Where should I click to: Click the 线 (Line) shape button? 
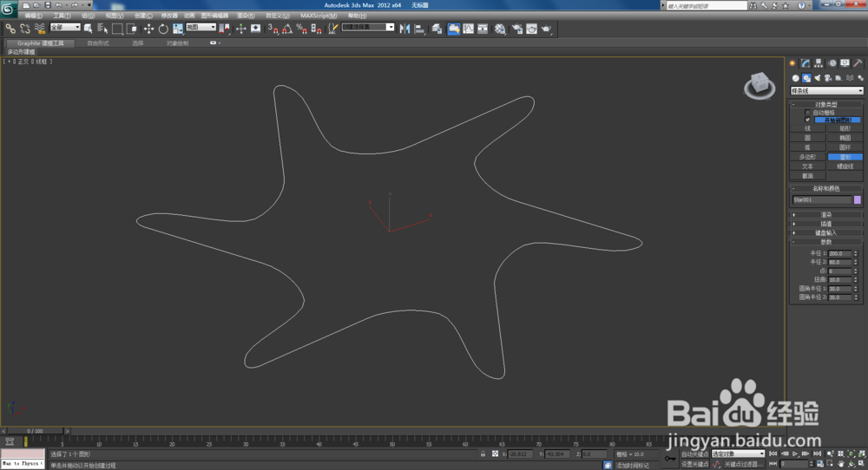807,128
